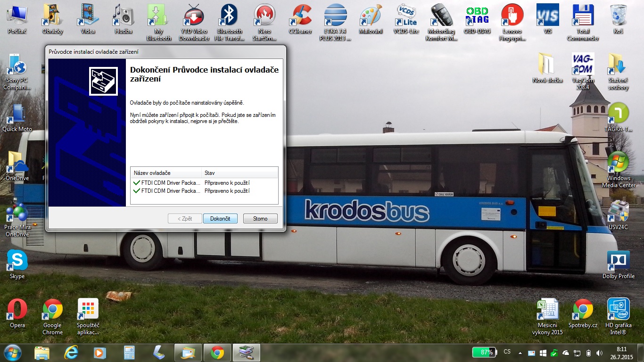The width and height of the screenshot is (644, 362).
Task: Open clock showing 8:11 26.7.2015
Action: pyautogui.click(x=621, y=353)
